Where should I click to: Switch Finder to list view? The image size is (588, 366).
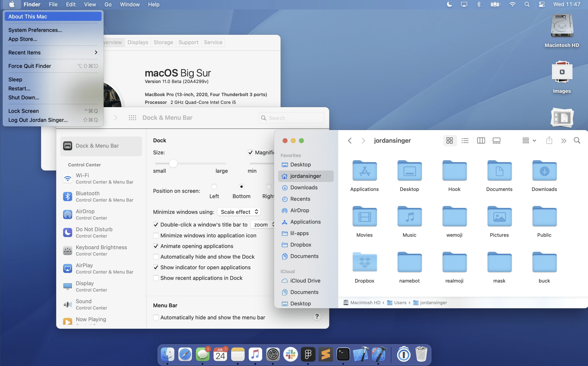(x=465, y=140)
